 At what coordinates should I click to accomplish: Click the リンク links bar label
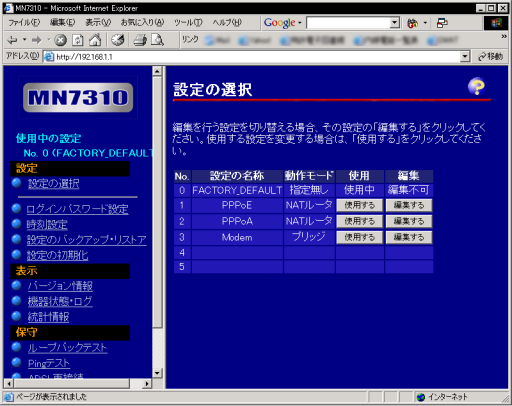(x=190, y=40)
